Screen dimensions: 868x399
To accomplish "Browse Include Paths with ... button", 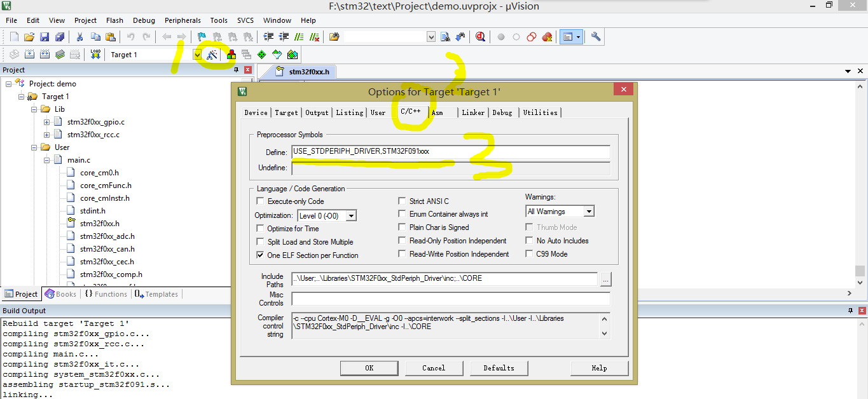I will (605, 279).
